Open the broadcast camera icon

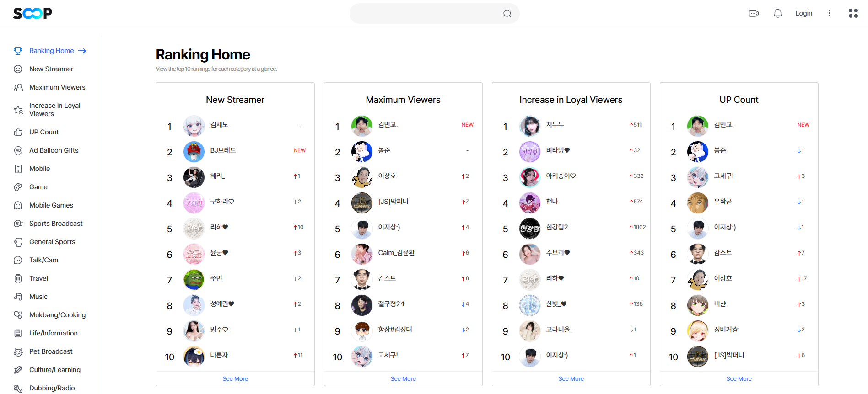(754, 14)
